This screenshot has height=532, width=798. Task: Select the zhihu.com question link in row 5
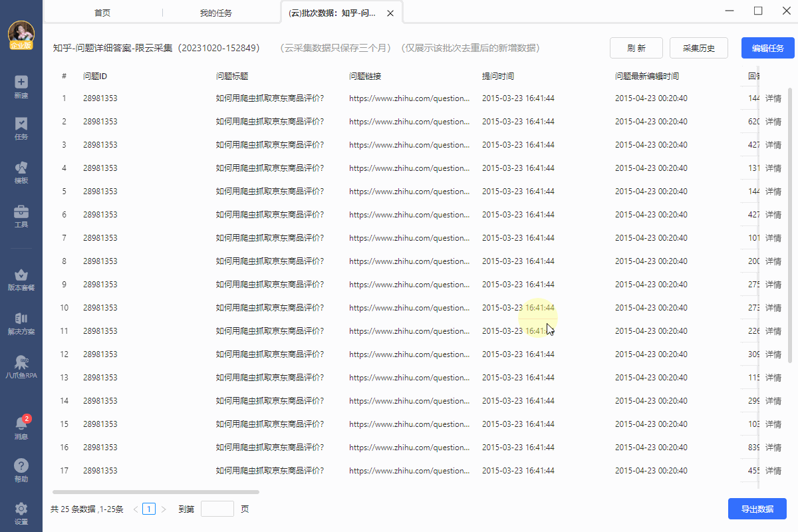[x=409, y=192]
